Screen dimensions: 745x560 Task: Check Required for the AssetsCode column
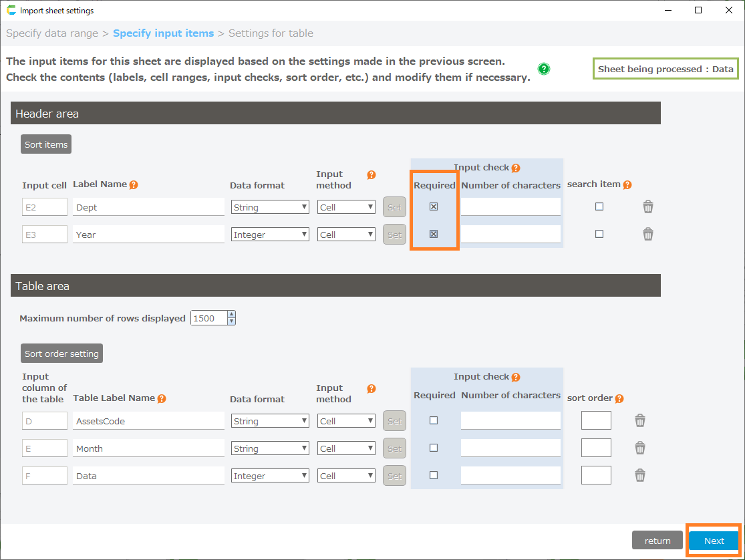pos(434,421)
